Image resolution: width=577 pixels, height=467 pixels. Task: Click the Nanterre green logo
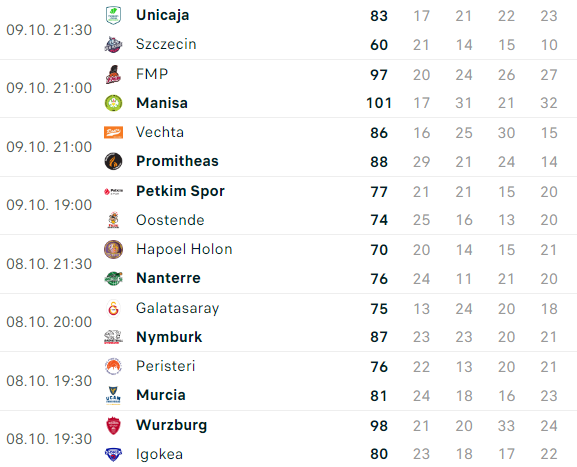click(x=113, y=278)
